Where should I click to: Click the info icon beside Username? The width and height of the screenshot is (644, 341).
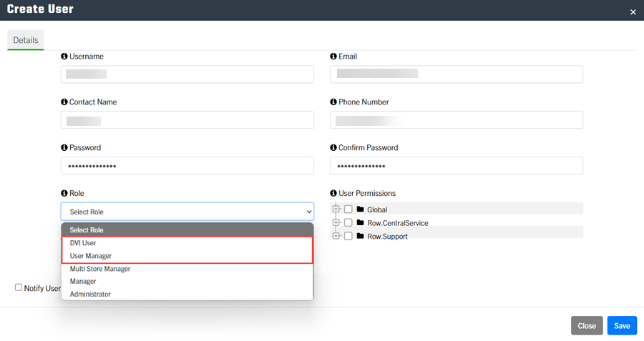pos(64,56)
